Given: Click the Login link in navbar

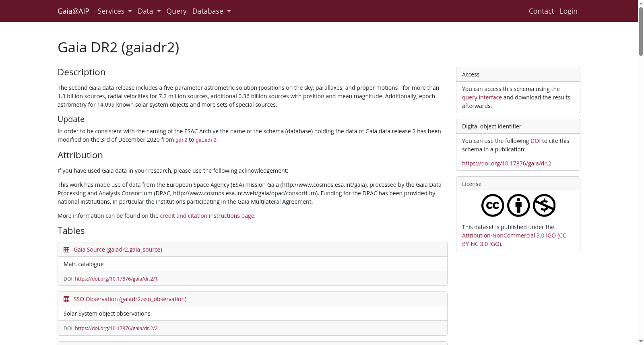Looking at the screenshot, I should point(568,11).
